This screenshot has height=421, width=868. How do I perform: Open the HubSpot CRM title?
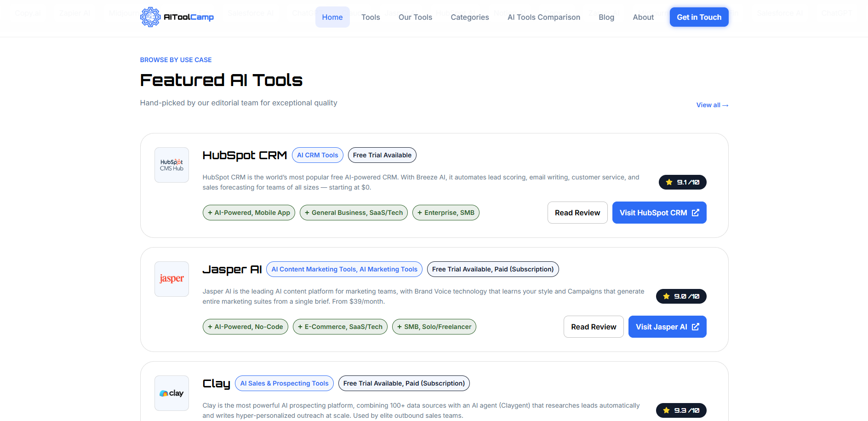pos(245,156)
